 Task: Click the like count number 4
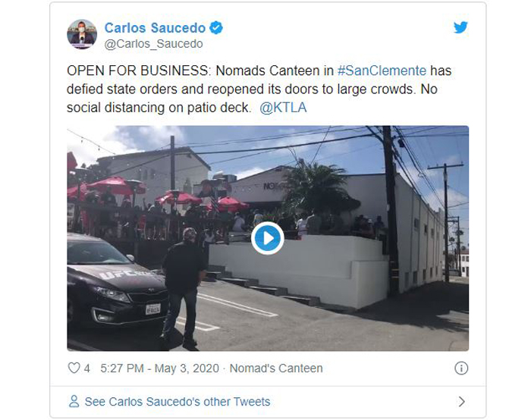pos(87,368)
